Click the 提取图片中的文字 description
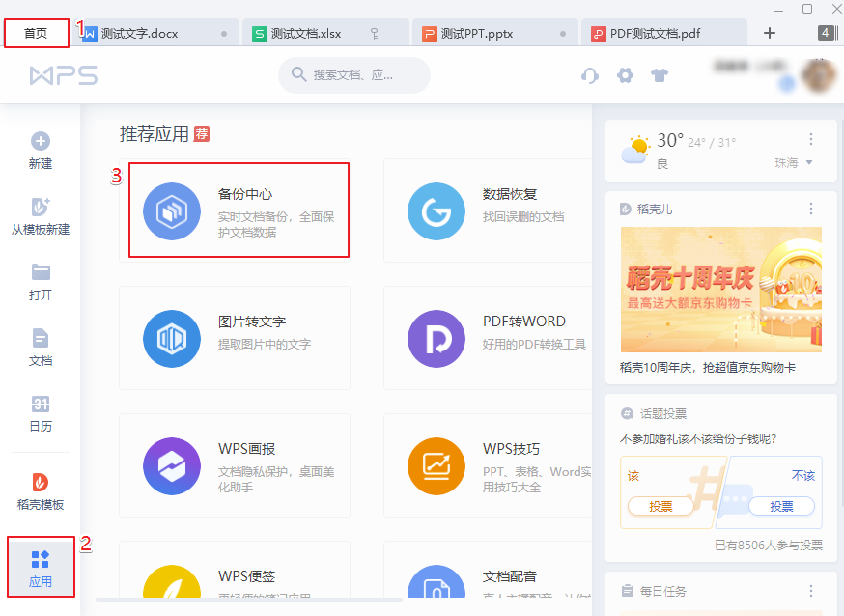 [x=265, y=345]
